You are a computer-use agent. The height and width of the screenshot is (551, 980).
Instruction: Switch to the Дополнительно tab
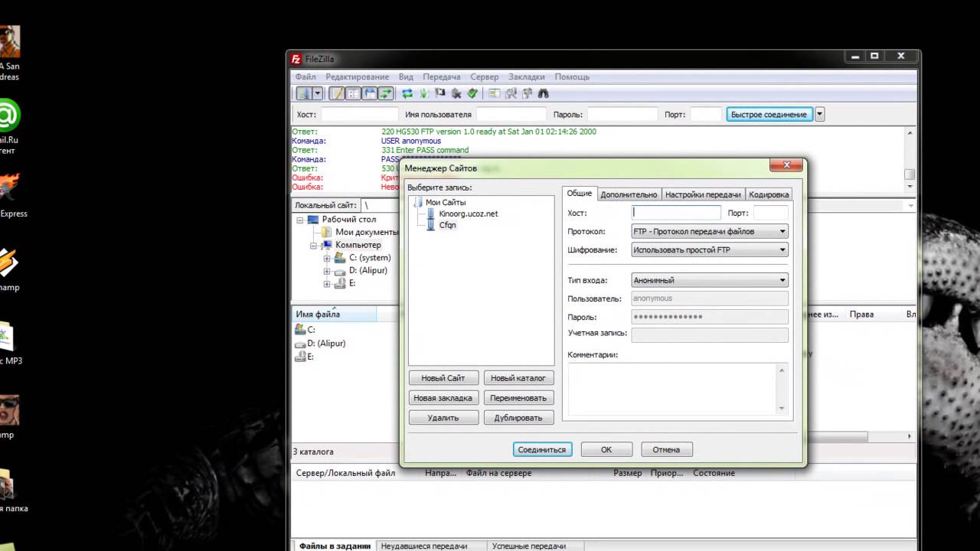click(629, 194)
